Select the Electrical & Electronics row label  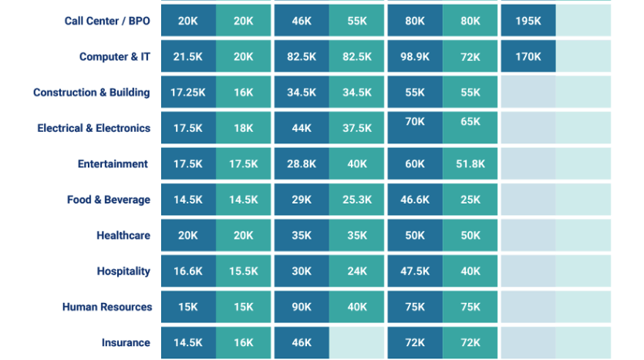click(94, 128)
